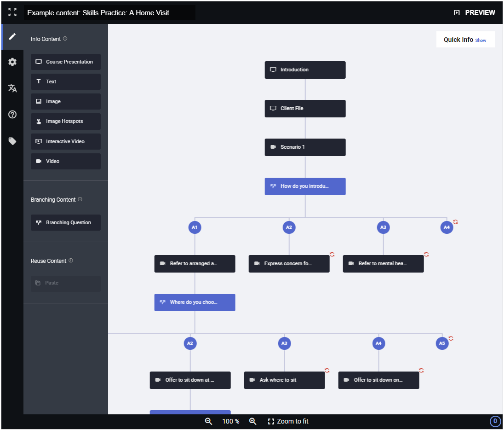Viewport: 504px width, 430px height.
Task: Show the Quick Info panel
Action: (480, 40)
